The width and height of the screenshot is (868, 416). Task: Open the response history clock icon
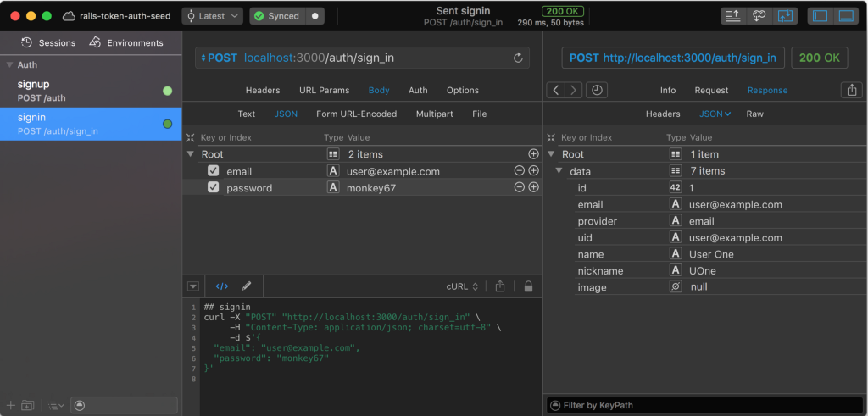point(597,90)
